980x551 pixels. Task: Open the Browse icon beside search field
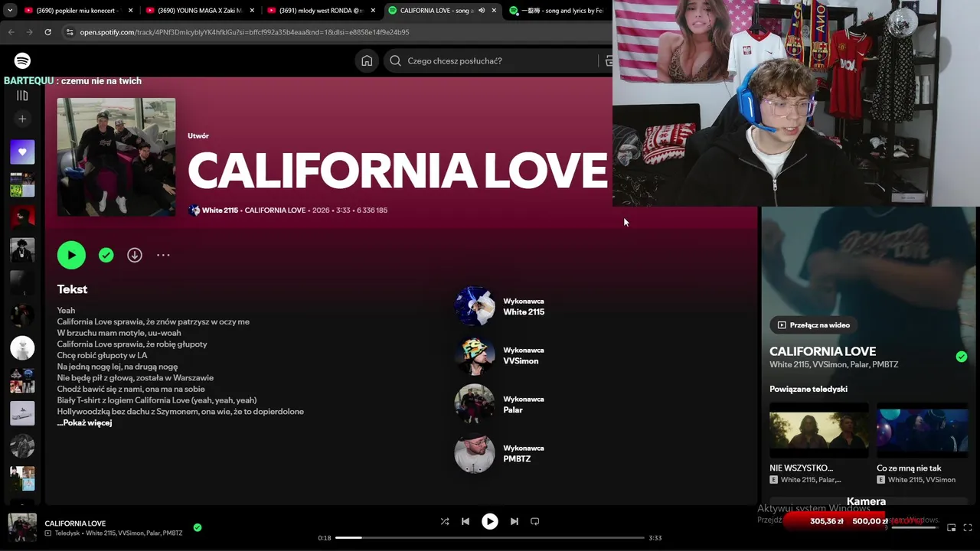click(x=608, y=60)
